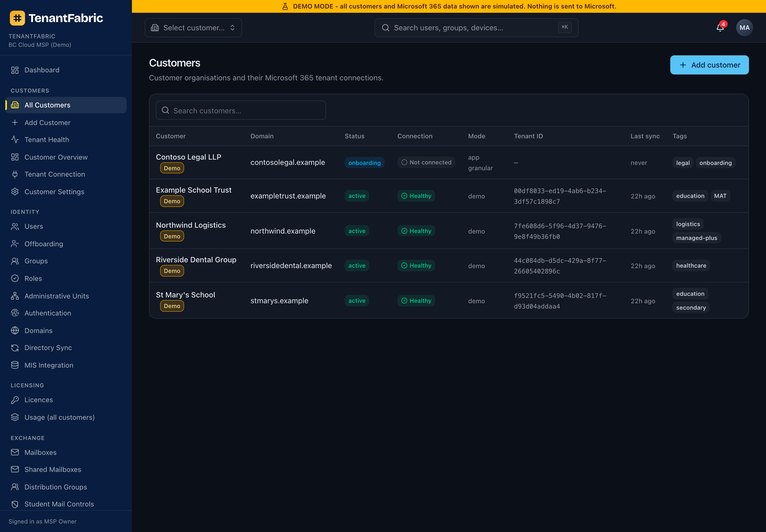Click the Tenant Health pulse icon
The image size is (766, 532).
click(x=15, y=139)
